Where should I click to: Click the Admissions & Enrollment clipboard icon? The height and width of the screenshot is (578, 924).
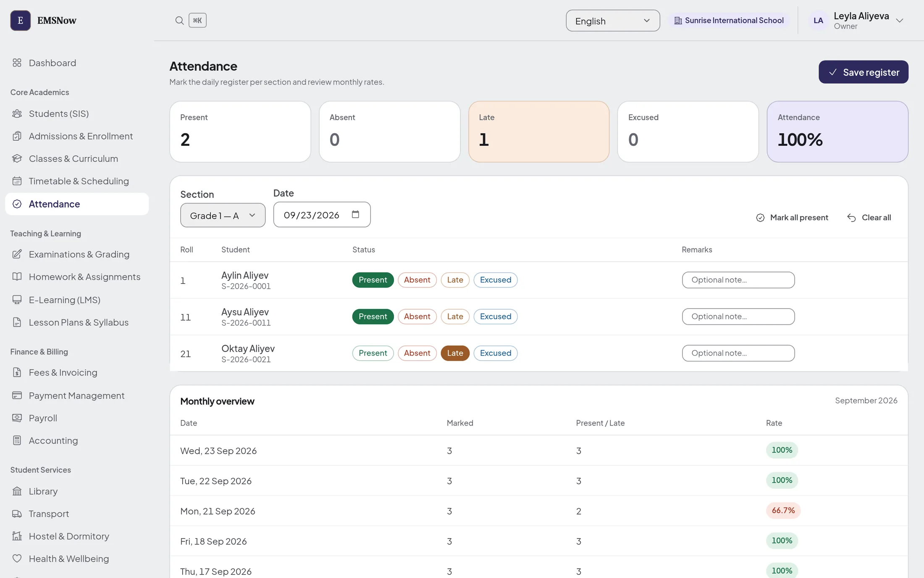(x=17, y=136)
